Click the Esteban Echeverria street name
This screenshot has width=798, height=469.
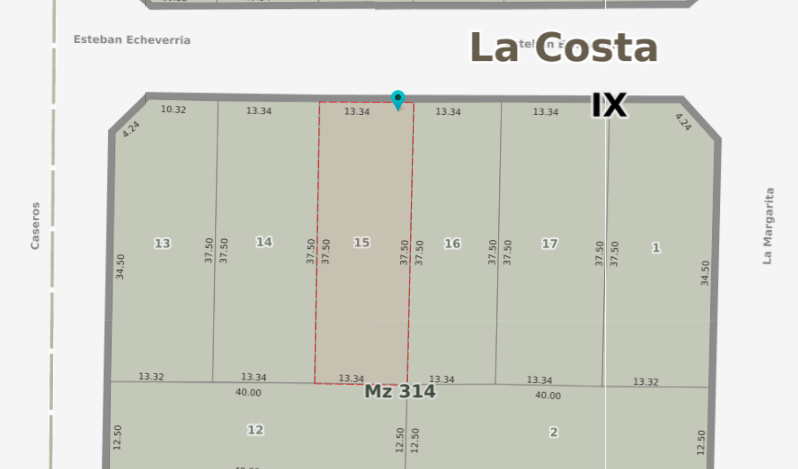(131, 40)
